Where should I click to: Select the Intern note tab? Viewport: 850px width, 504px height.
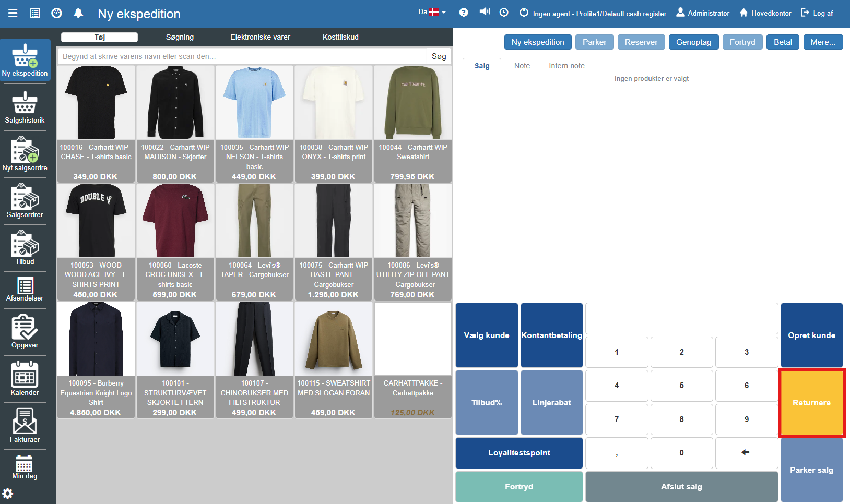pos(566,66)
